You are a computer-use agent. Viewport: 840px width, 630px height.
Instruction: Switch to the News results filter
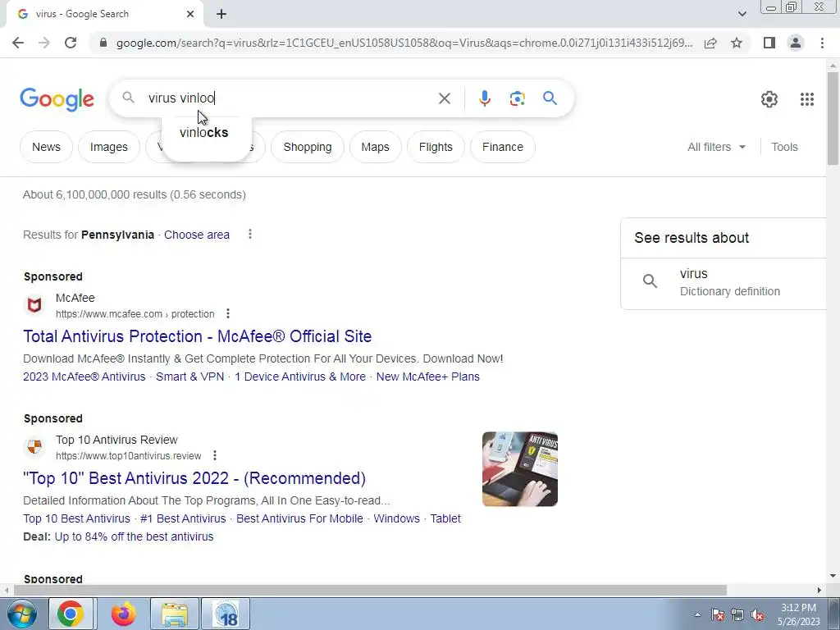46,147
